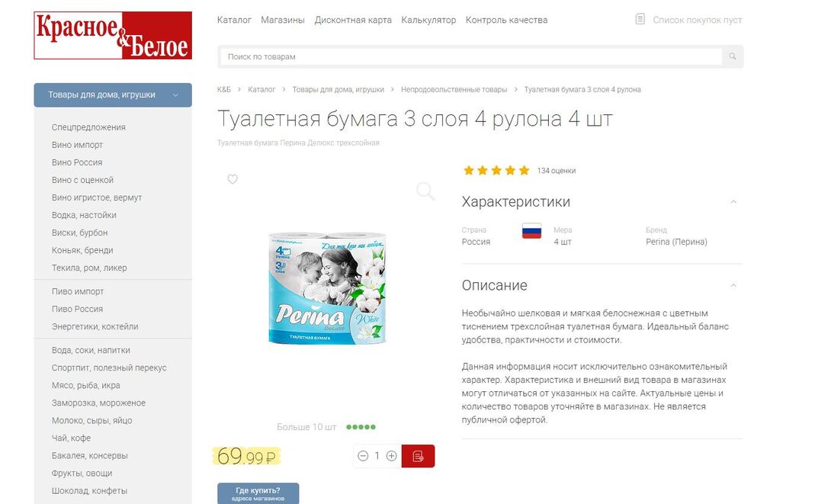Open the Perina toilet paper product image
The image size is (831, 504).
click(328, 288)
